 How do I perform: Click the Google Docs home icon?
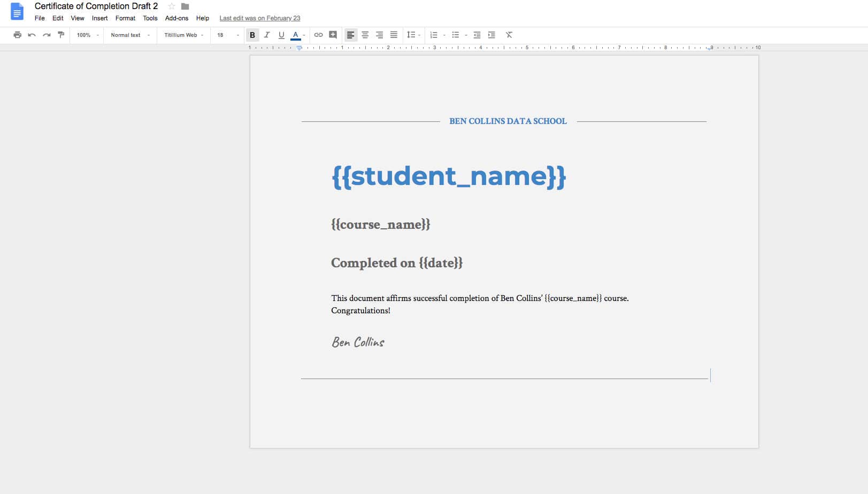point(17,12)
